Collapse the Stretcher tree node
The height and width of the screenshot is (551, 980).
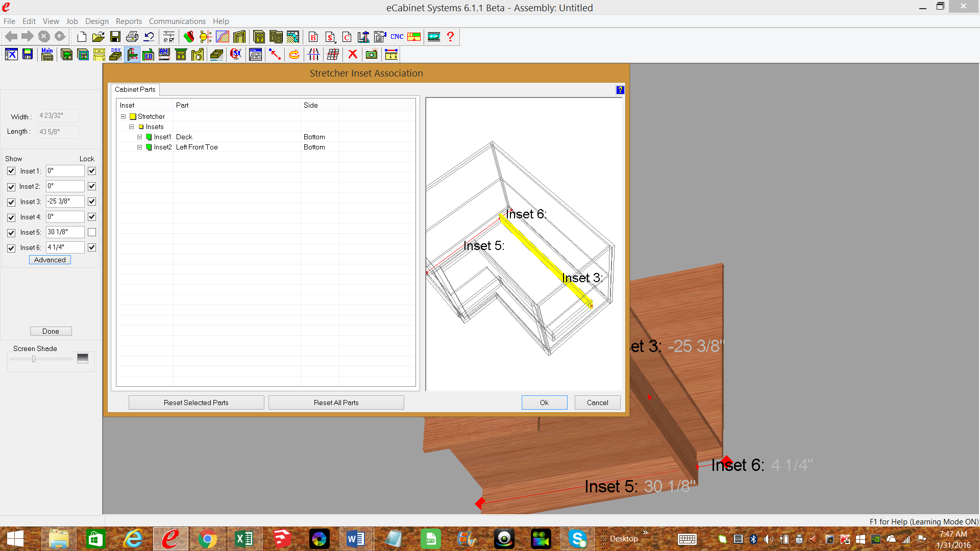click(x=123, y=117)
